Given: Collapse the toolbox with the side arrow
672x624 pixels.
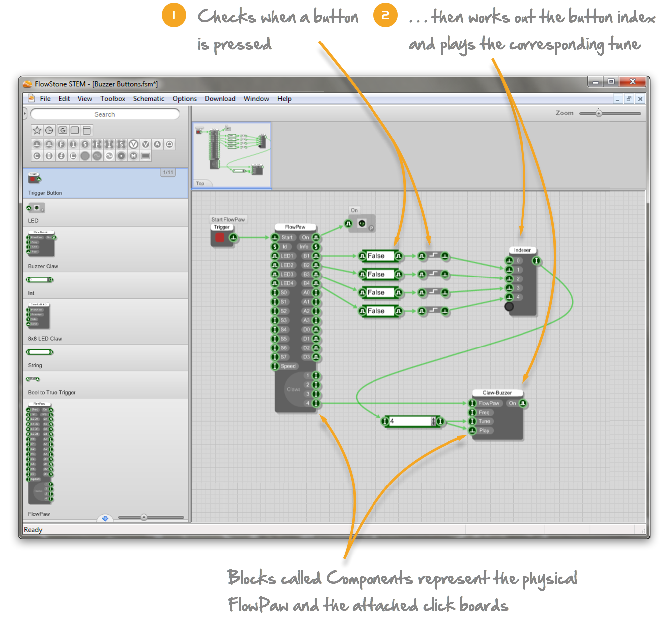Looking at the screenshot, I should pyautogui.click(x=25, y=114).
